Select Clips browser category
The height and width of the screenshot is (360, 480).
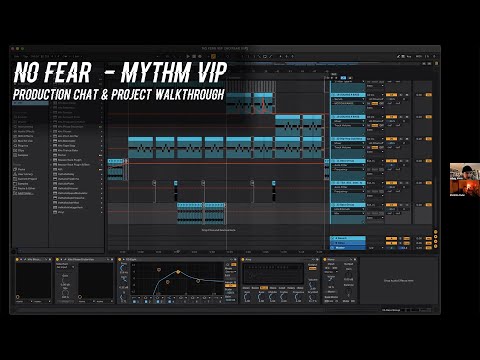(x=21, y=150)
